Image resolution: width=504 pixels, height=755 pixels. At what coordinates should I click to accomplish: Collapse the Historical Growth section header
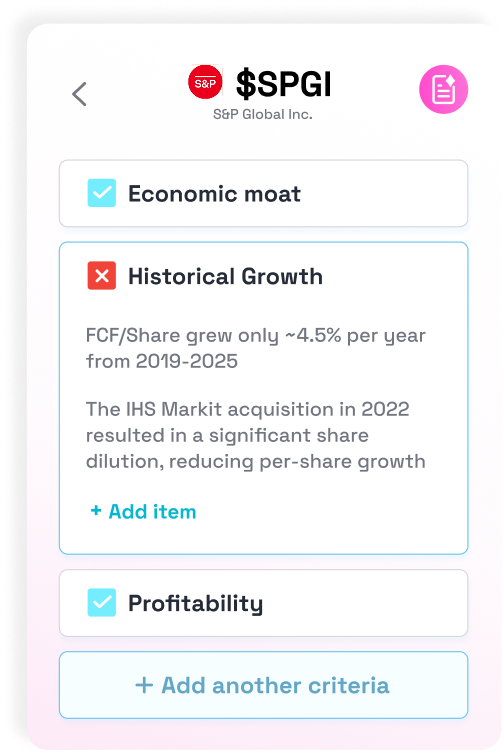tap(263, 276)
